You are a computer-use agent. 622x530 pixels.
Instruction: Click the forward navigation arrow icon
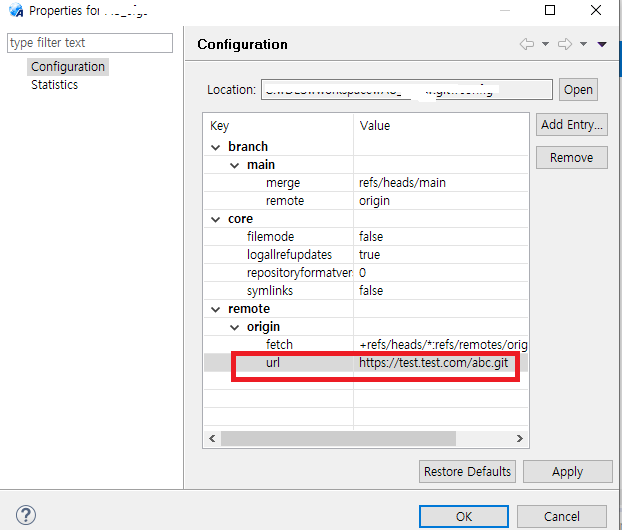pyautogui.click(x=564, y=44)
